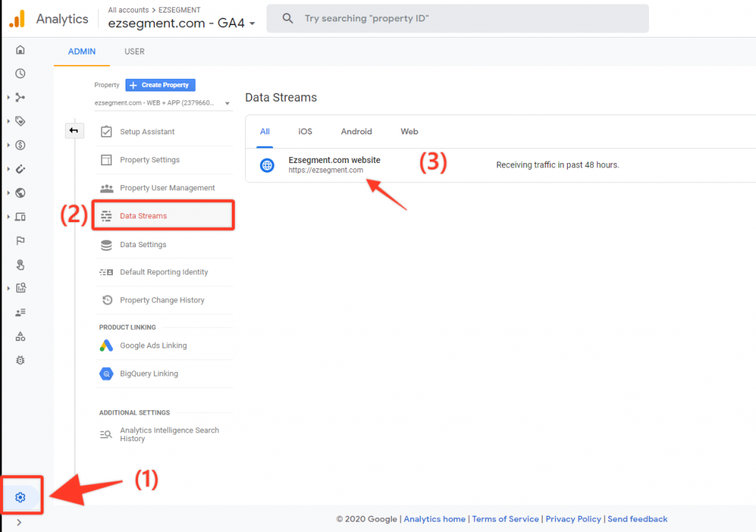This screenshot has width=756, height=532.
Task: Open Property Settings menu item
Action: click(x=164, y=159)
